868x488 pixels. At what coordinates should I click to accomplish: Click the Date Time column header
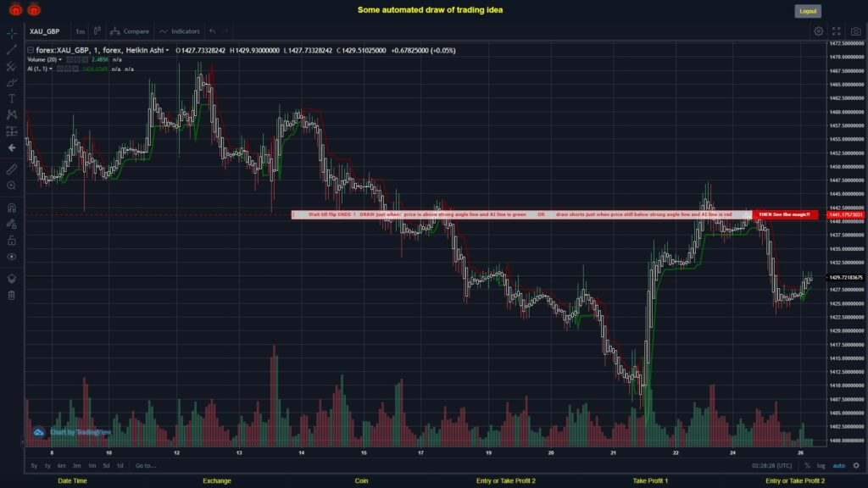pyautogui.click(x=73, y=481)
